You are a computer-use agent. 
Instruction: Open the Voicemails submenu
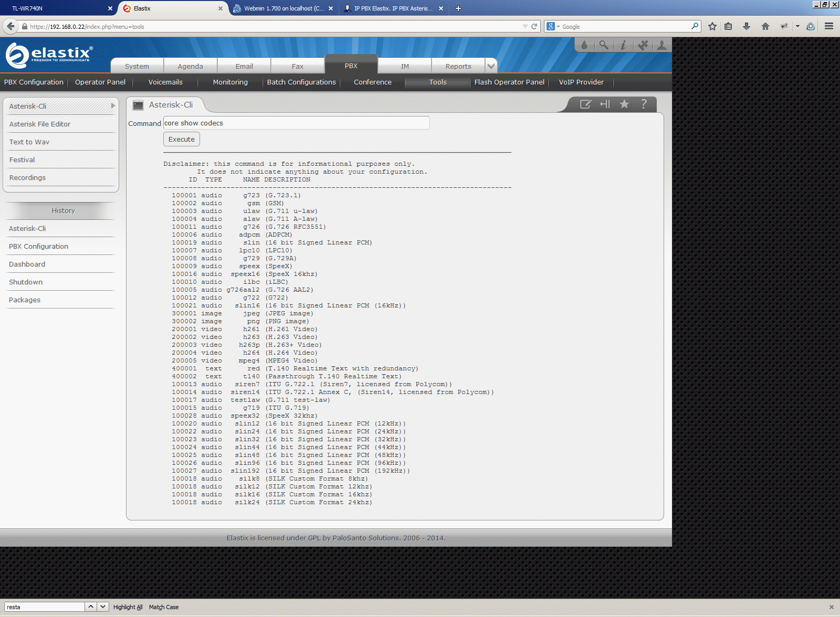165,82
